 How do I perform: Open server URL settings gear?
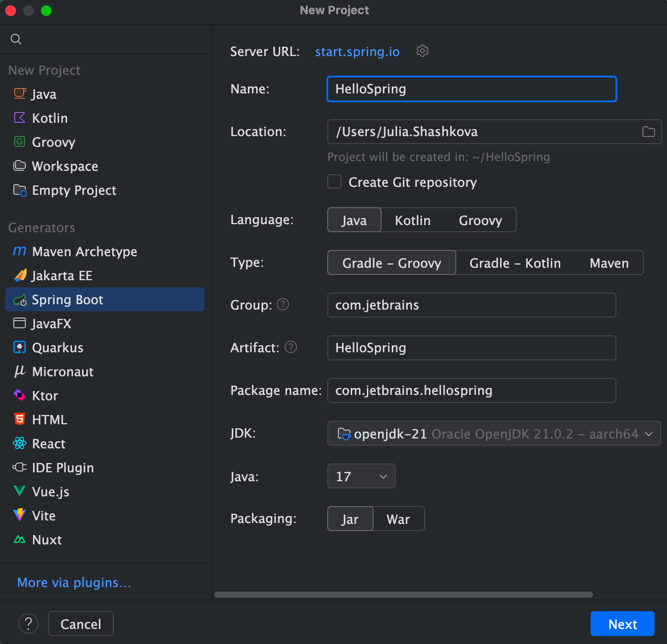click(x=422, y=51)
